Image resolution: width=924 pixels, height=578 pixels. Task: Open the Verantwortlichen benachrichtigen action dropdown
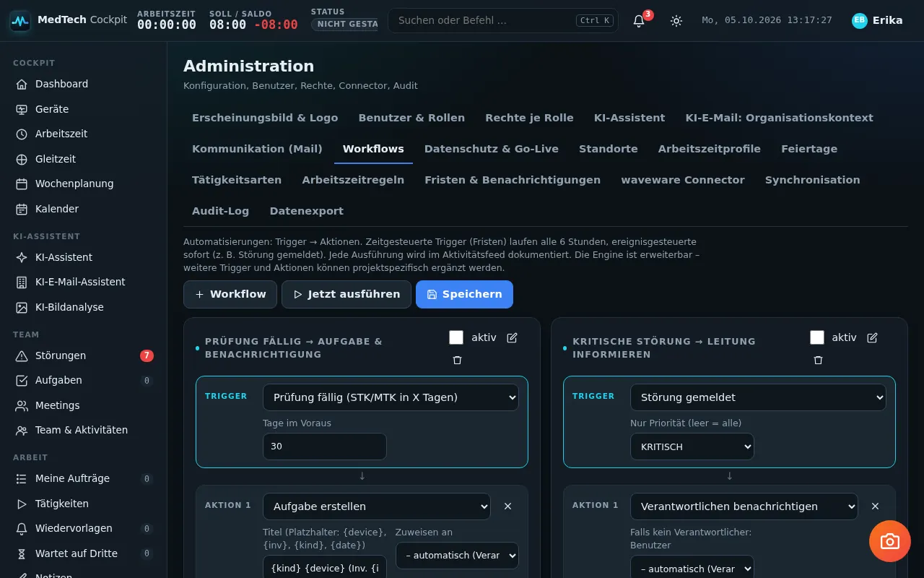click(744, 506)
